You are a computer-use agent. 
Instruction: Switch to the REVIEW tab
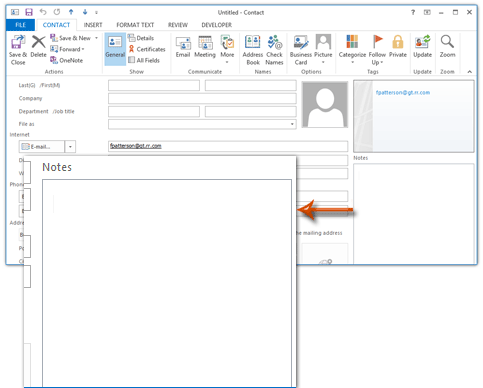tap(178, 25)
